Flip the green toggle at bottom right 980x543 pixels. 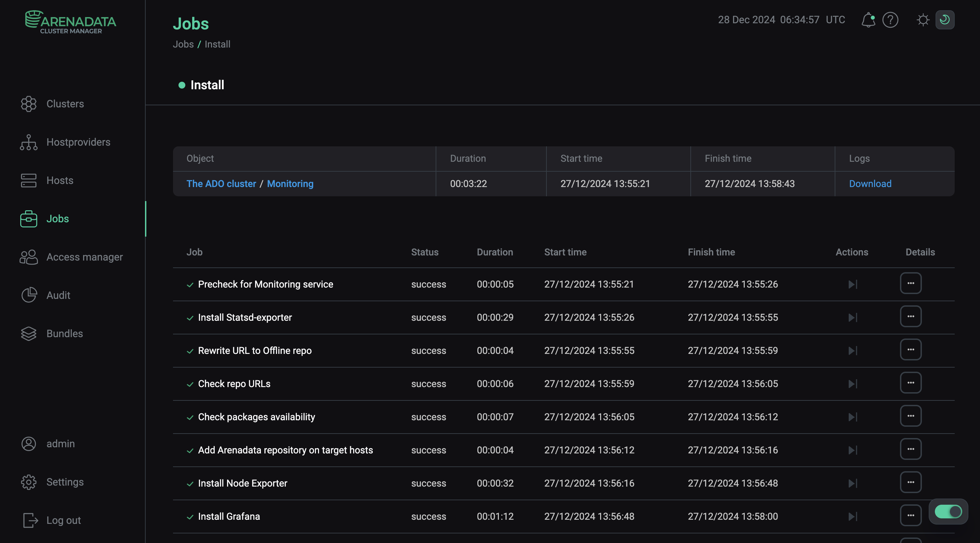tap(948, 512)
